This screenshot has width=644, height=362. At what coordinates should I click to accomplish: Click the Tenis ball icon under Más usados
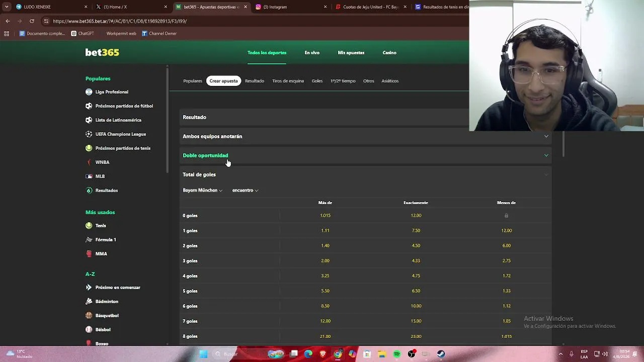(89, 226)
